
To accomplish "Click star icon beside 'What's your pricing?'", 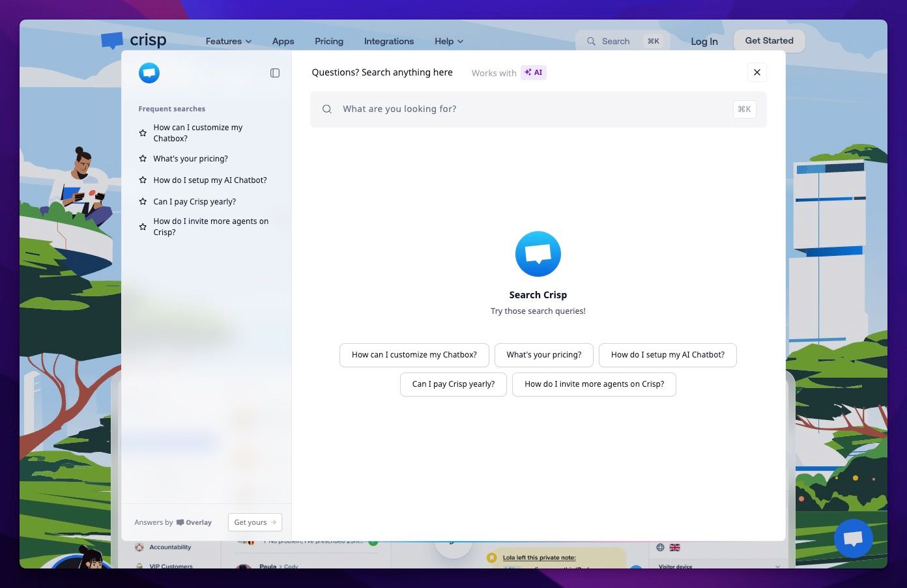I will pyautogui.click(x=143, y=158).
